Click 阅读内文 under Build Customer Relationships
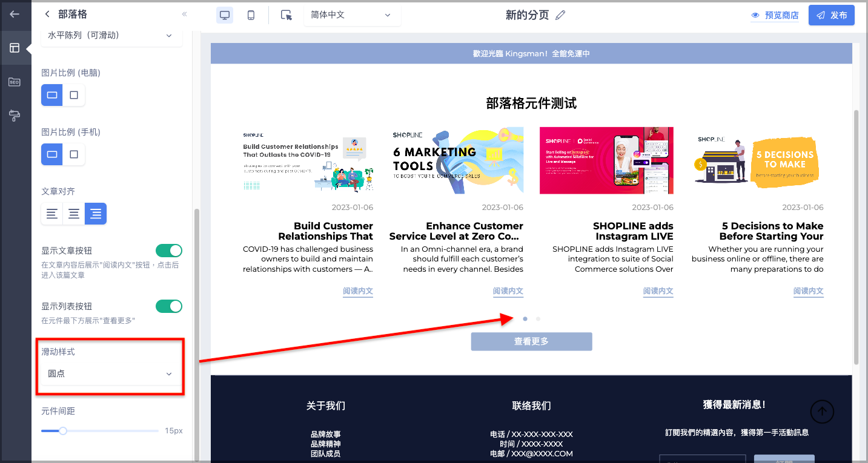The image size is (868, 463). coord(358,291)
